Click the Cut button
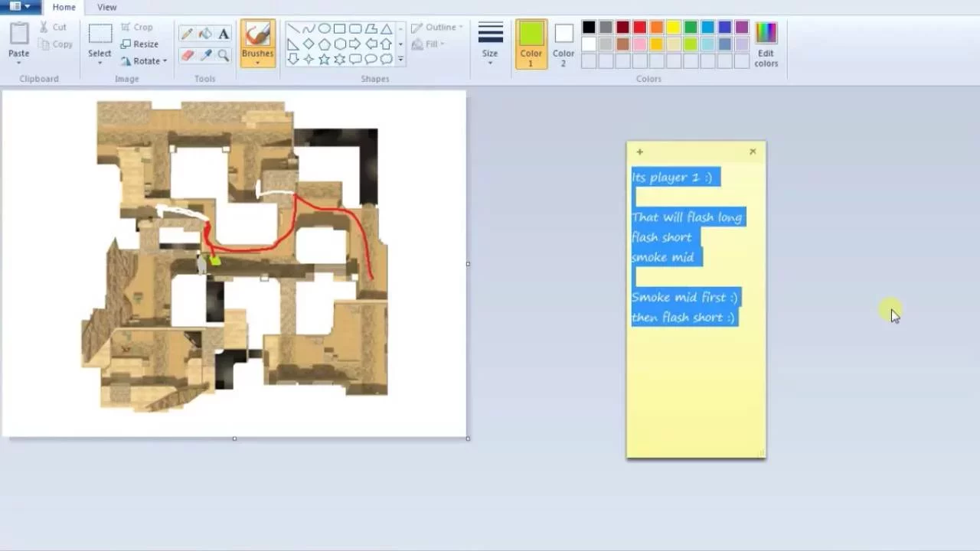 [53, 28]
